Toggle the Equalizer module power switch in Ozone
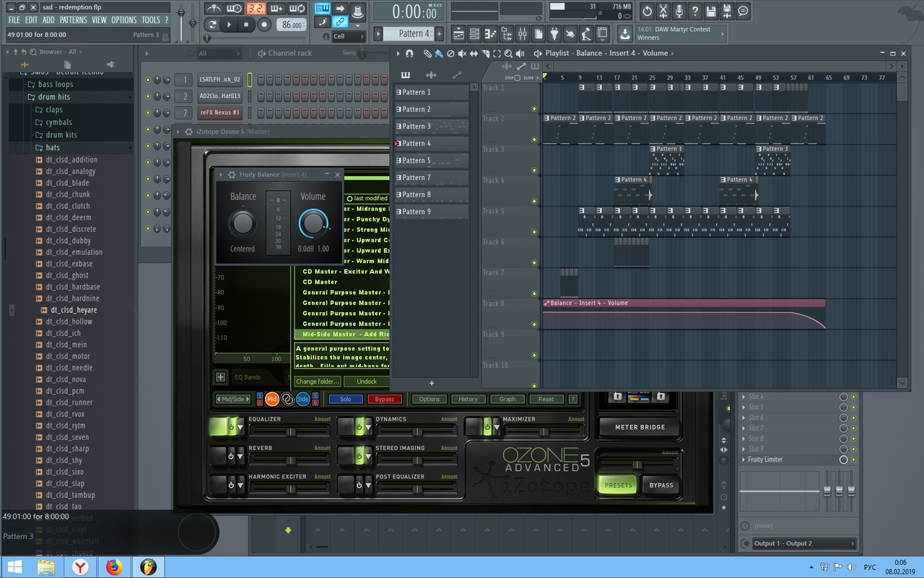 [x=232, y=427]
